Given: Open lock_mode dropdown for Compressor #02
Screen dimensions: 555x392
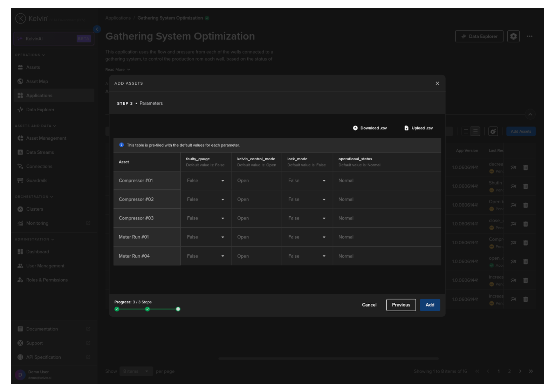Looking at the screenshot, I should coord(307,199).
